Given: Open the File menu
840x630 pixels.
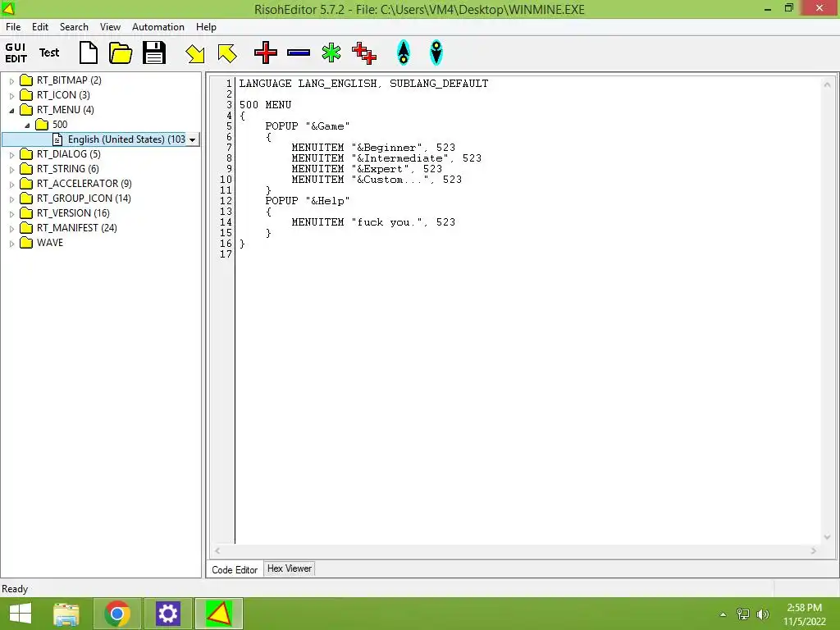Looking at the screenshot, I should pyautogui.click(x=13, y=27).
